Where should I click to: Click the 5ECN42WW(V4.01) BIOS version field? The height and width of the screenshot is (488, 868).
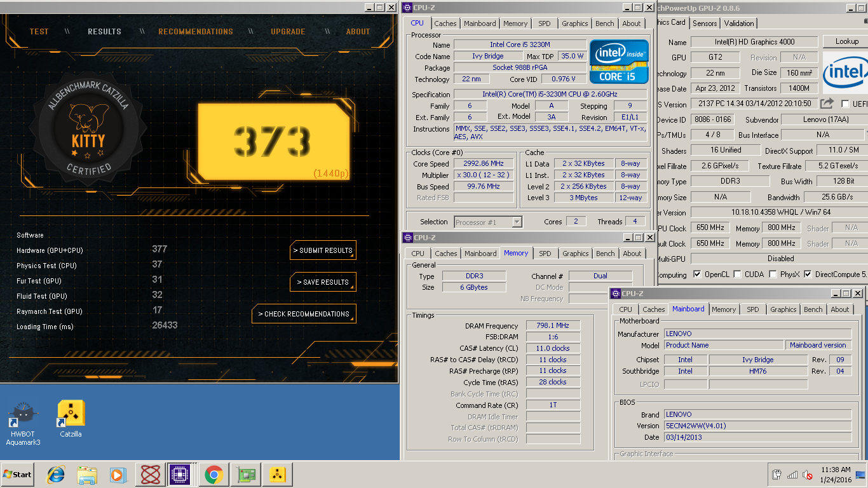tap(757, 426)
